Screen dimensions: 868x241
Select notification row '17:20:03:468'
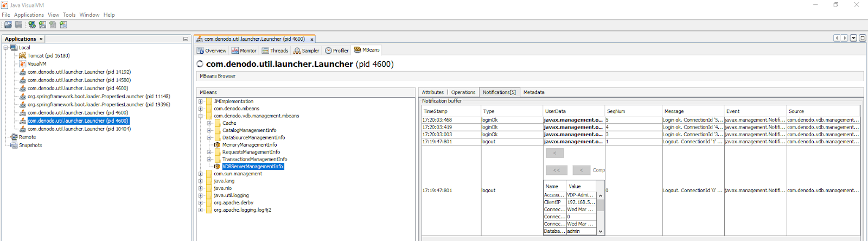tap(641, 120)
